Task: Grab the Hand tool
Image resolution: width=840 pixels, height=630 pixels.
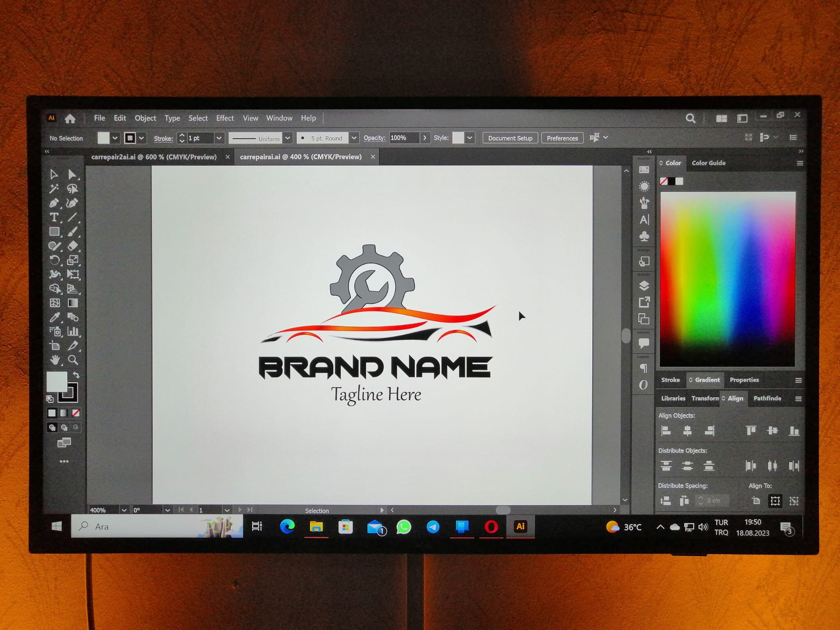Action: 55,360
